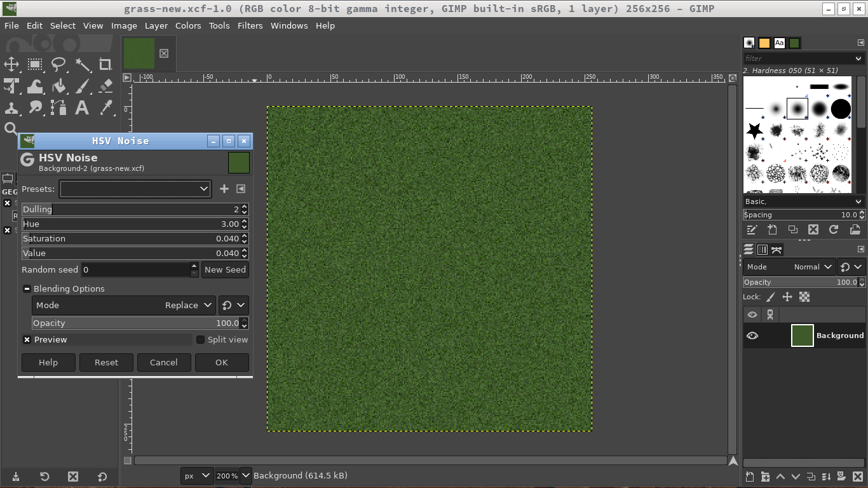Lock the layer's alpha channel
This screenshot has width=868, height=488.
click(804, 297)
